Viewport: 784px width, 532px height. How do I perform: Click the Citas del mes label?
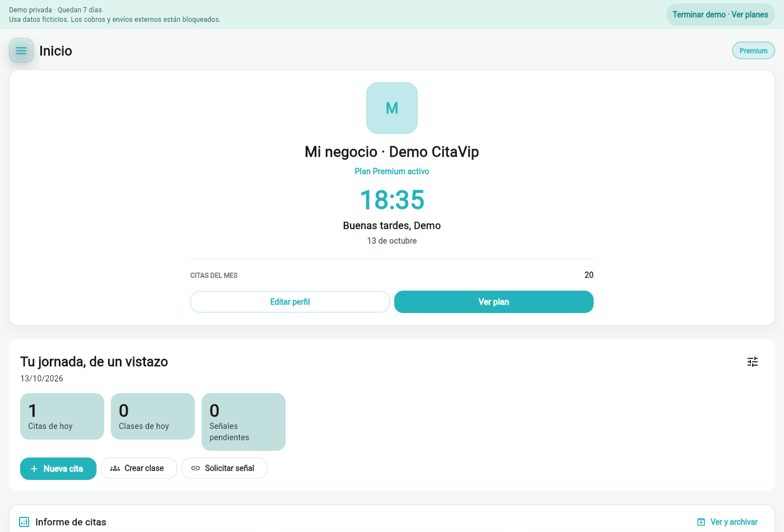[x=214, y=276]
